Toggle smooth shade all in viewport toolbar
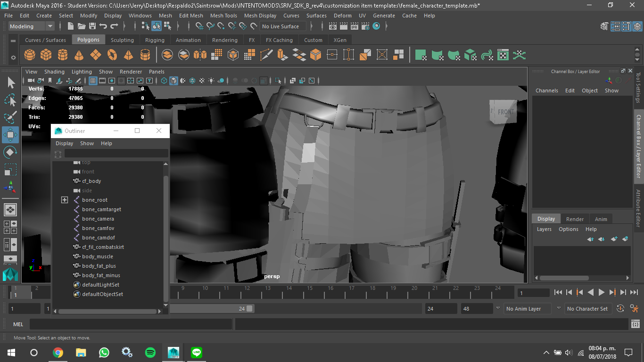 pyautogui.click(x=173, y=81)
